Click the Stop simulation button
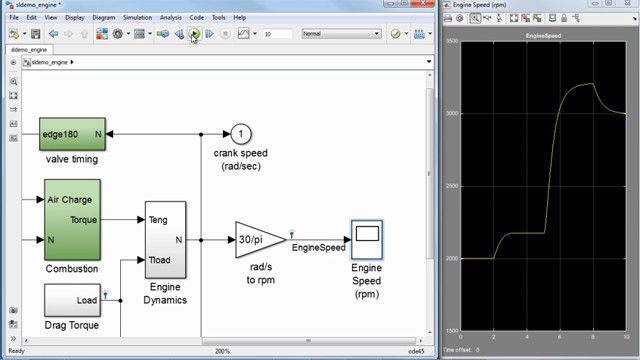 tap(225, 34)
